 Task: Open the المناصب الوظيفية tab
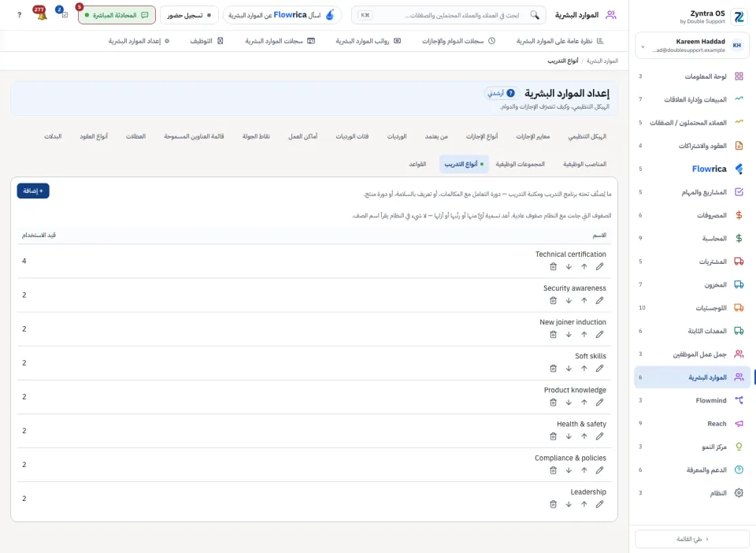pos(584,164)
